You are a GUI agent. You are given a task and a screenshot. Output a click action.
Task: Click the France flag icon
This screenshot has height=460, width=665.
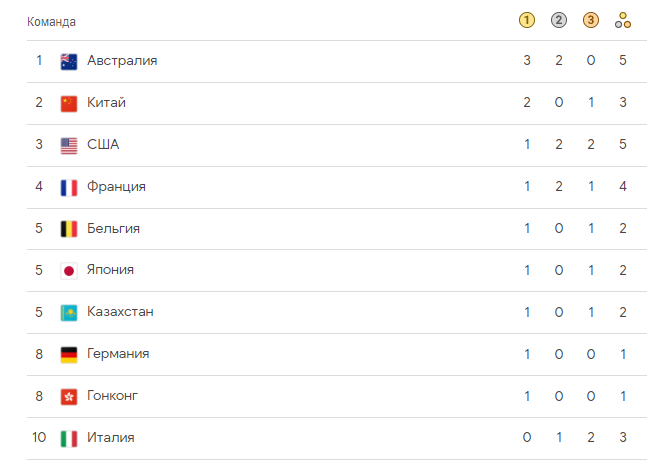click(69, 187)
